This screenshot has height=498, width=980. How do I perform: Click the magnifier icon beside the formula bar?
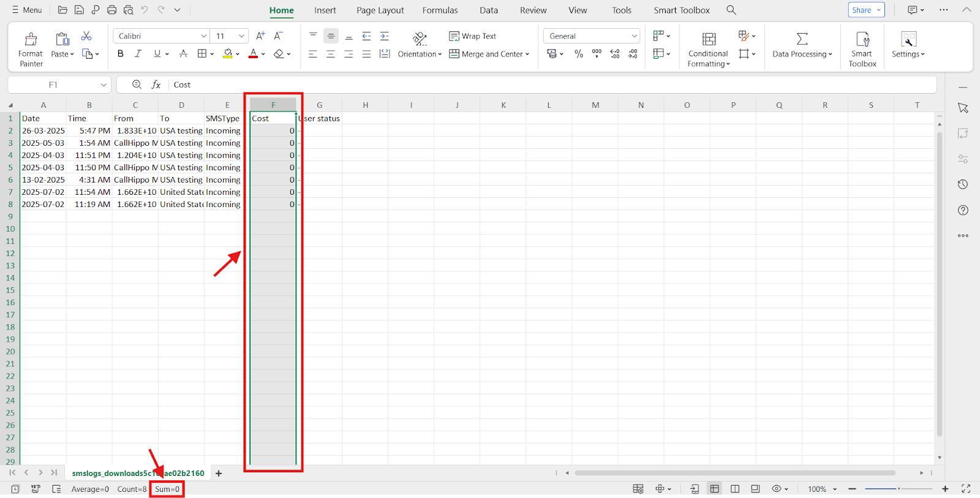coord(137,85)
